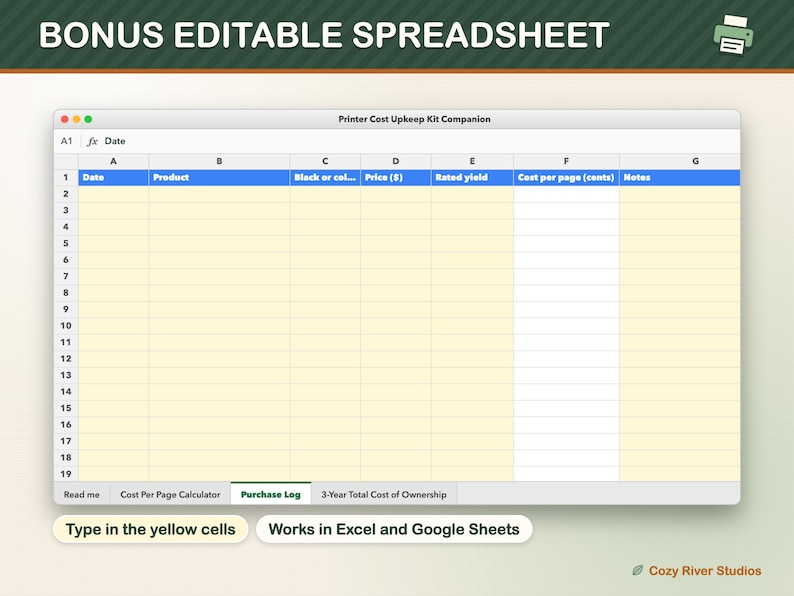Select column C header
The width and height of the screenshot is (794, 596).
coord(325,161)
